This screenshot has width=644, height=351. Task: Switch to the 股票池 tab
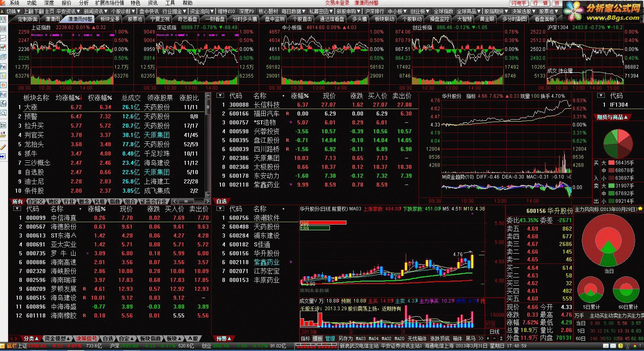[x=135, y=19]
